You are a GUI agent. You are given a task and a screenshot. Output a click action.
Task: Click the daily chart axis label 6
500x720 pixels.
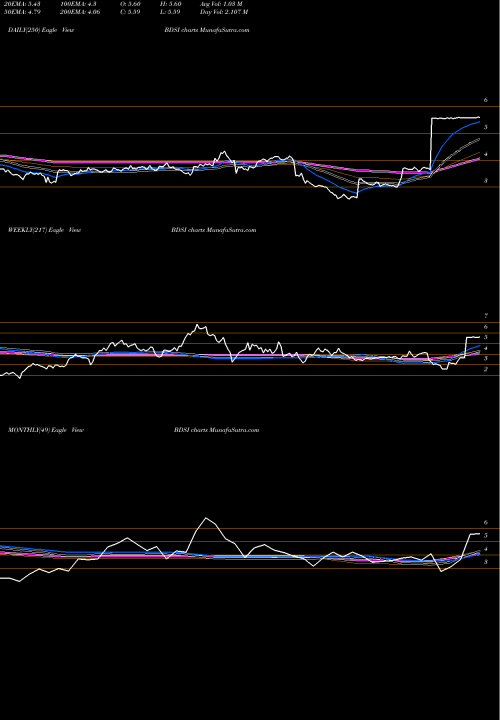click(x=485, y=100)
